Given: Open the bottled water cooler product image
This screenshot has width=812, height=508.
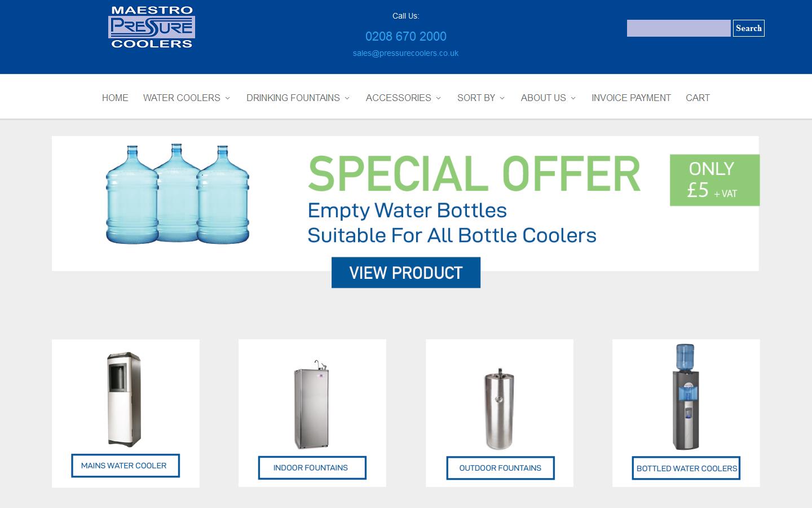Looking at the screenshot, I should coord(685,397).
